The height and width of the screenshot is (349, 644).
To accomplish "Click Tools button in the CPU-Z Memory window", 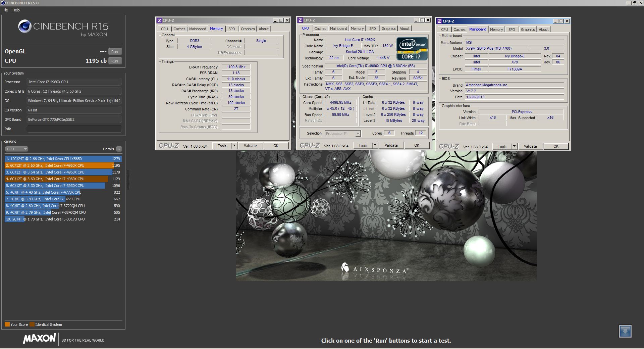I will click(222, 146).
